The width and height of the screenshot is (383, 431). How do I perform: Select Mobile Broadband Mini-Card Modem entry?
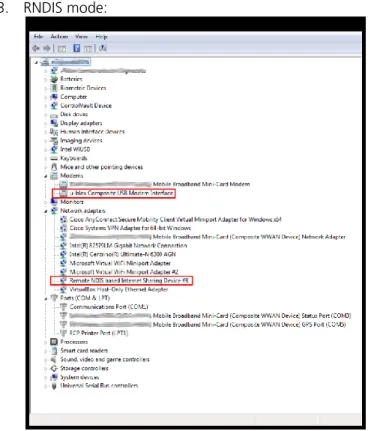click(160, 184)
